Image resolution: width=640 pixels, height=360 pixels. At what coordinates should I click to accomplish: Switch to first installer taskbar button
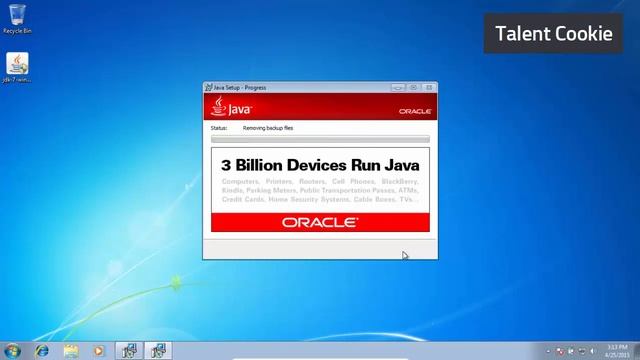coord(129,351)
